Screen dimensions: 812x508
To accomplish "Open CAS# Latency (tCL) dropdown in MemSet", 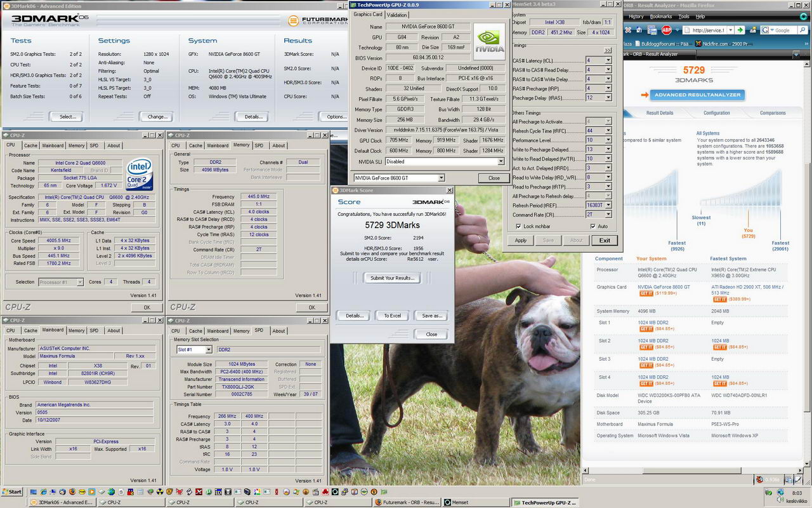I will [x=608, y=60].
